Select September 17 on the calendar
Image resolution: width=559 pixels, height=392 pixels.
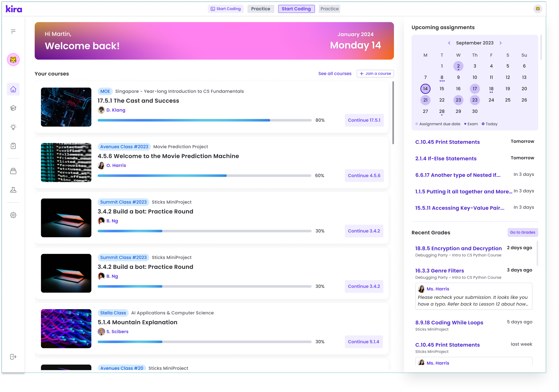[475, 89]
